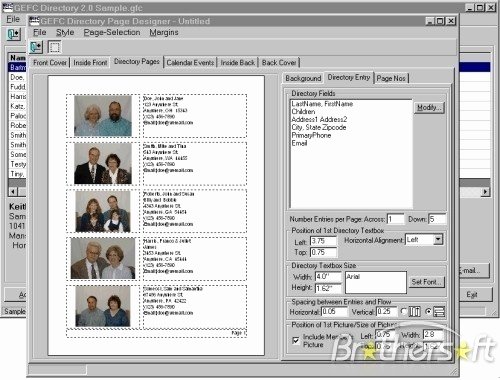Image resolution: width=500 pixels, height=380 pixels.
Task: Click the textbox Top position field
Action: coord(323,252)
